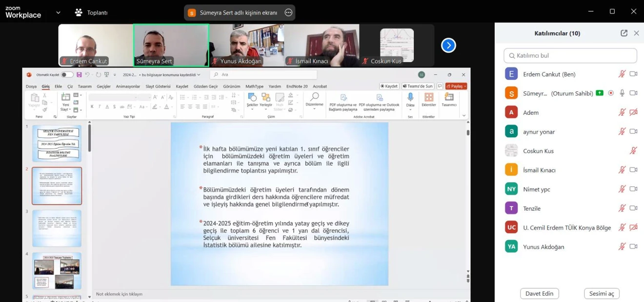Click Adem's disabled camera icon
644x302 pixels.
coord(633,112)
